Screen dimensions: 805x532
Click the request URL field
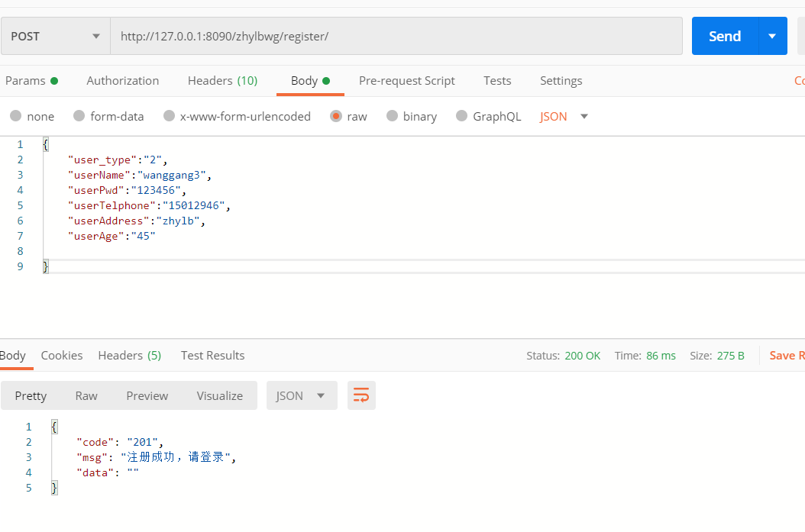[x=396, y=36]
